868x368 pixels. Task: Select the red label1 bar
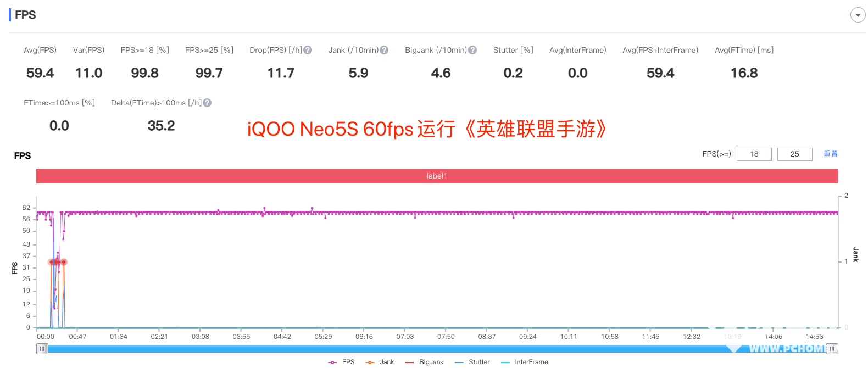[437, 176]
